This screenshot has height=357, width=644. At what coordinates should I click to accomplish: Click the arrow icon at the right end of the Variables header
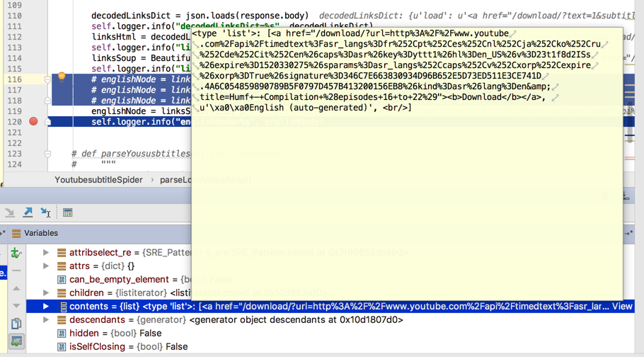629,233
